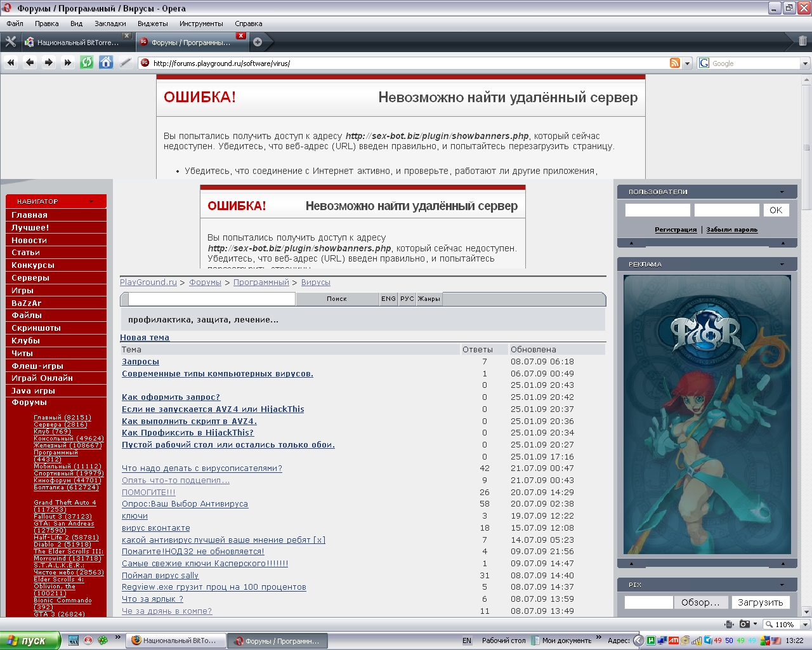Click the Обзор browse button

coord(700,602)
